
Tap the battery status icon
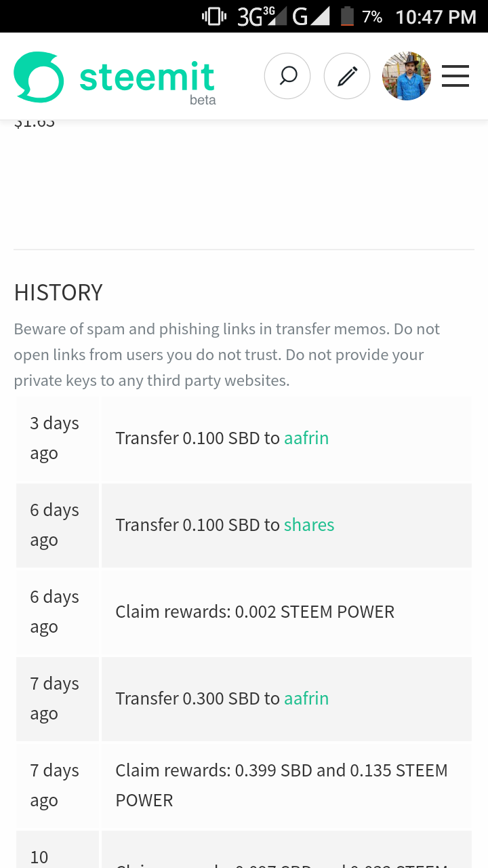pyautogui.click(x=347, y=16)
